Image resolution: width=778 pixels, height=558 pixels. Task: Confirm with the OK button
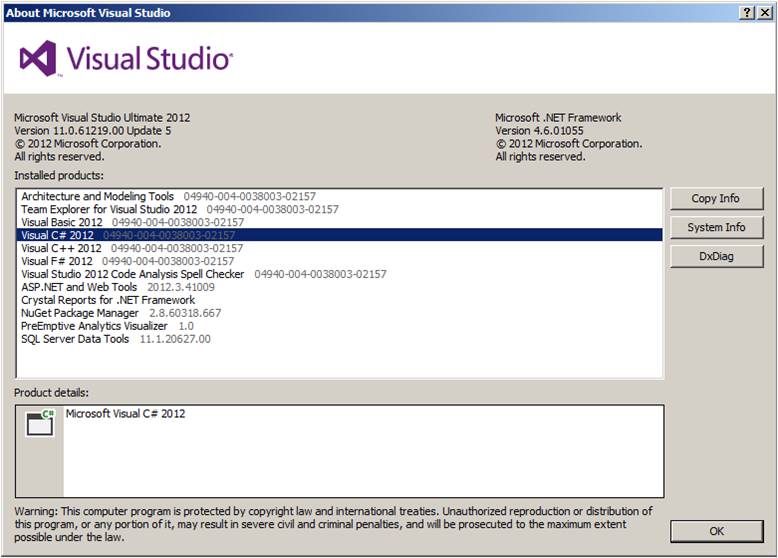coord(716,531)
